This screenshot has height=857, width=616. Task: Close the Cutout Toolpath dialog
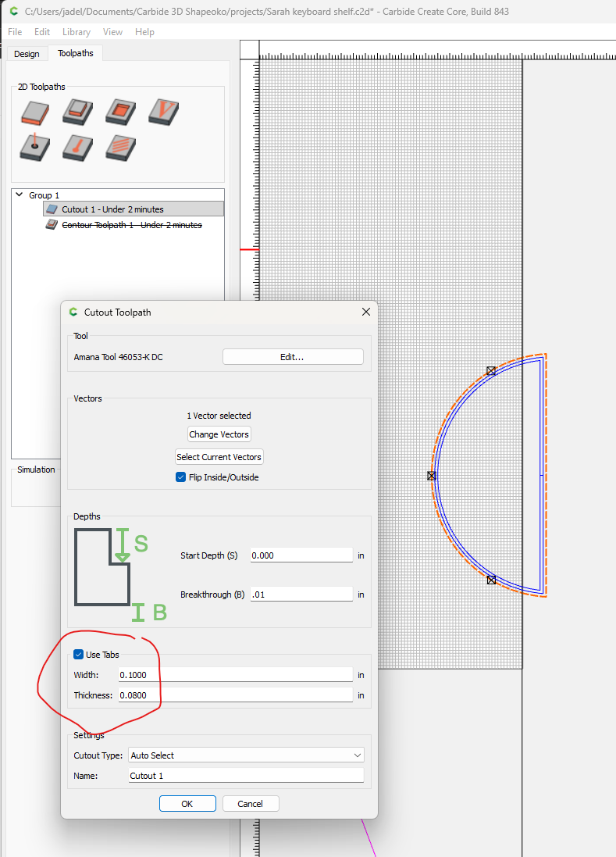(x=366, y=312)
